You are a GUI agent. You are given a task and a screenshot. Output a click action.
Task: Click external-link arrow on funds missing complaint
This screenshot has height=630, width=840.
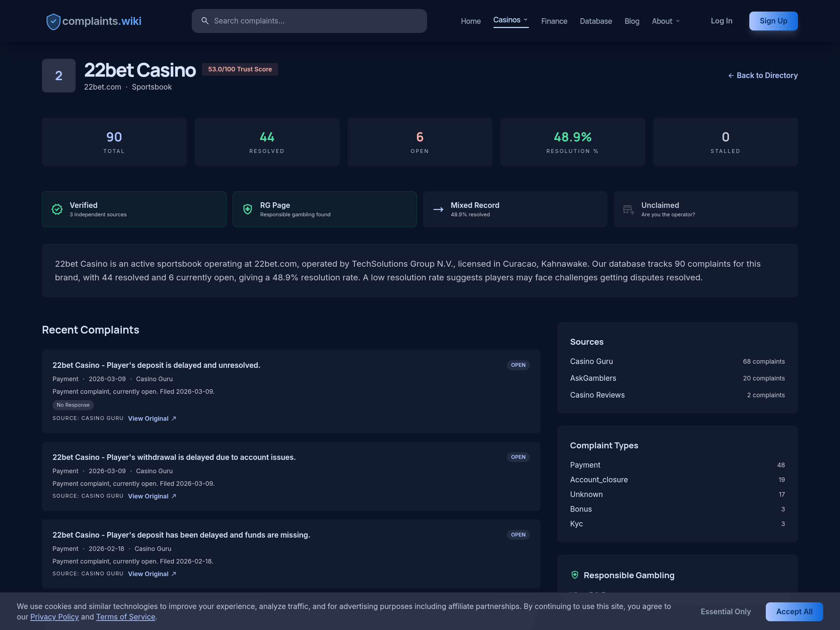[x=174, y=574]
